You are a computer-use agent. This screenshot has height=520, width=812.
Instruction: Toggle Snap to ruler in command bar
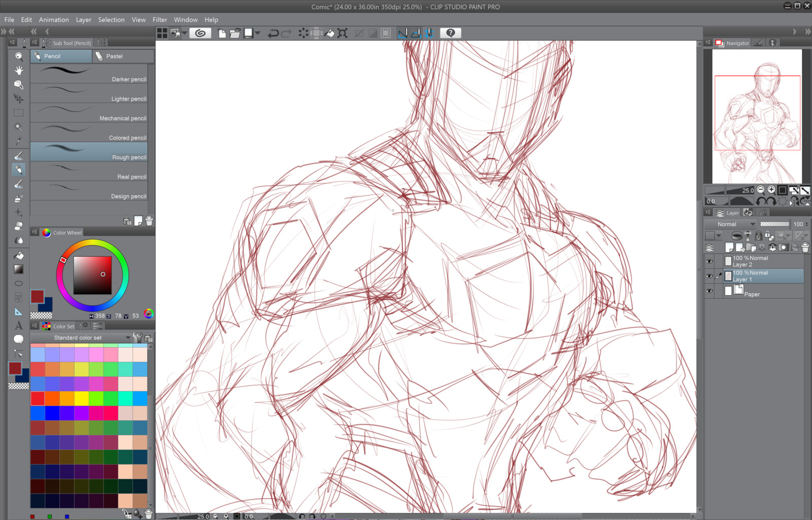(403, 34)
